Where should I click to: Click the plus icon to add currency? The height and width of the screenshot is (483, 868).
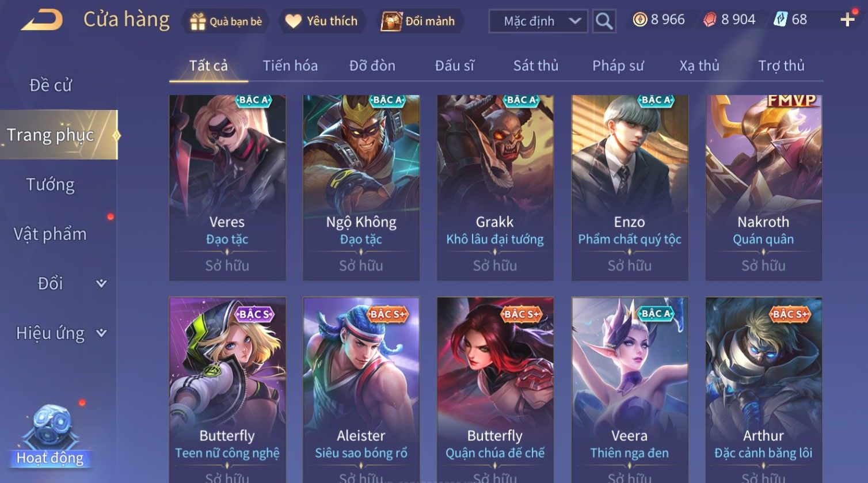click(x=847, y=20)
